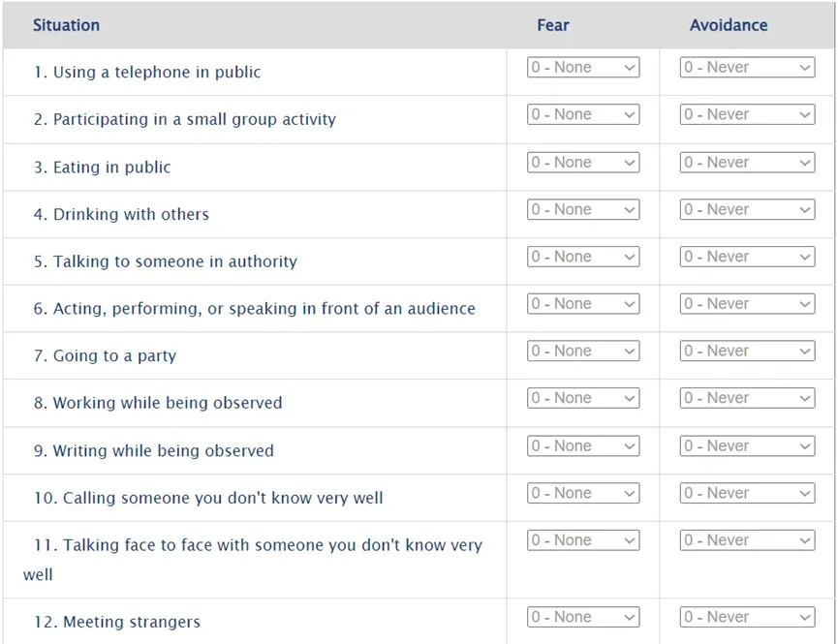The width and height of the screenshot is (838, 644).
Task: Click the Situation column header
Action: 66,25
